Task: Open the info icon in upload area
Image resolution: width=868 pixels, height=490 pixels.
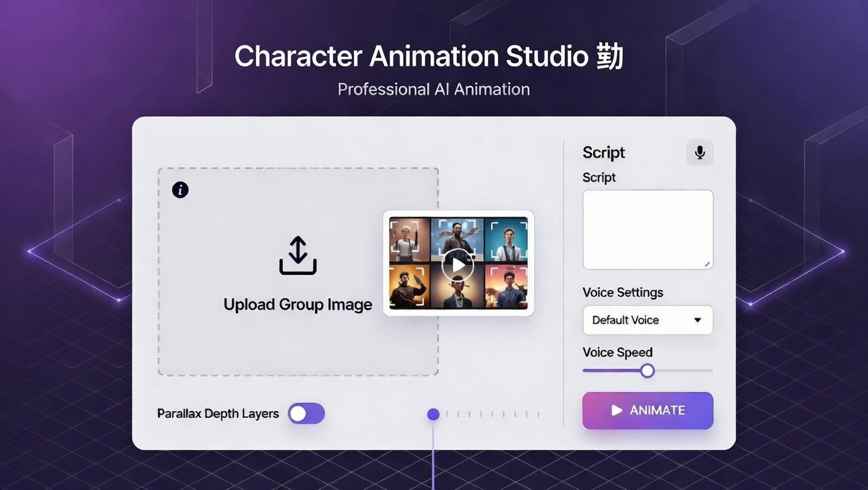Action: 181,189
